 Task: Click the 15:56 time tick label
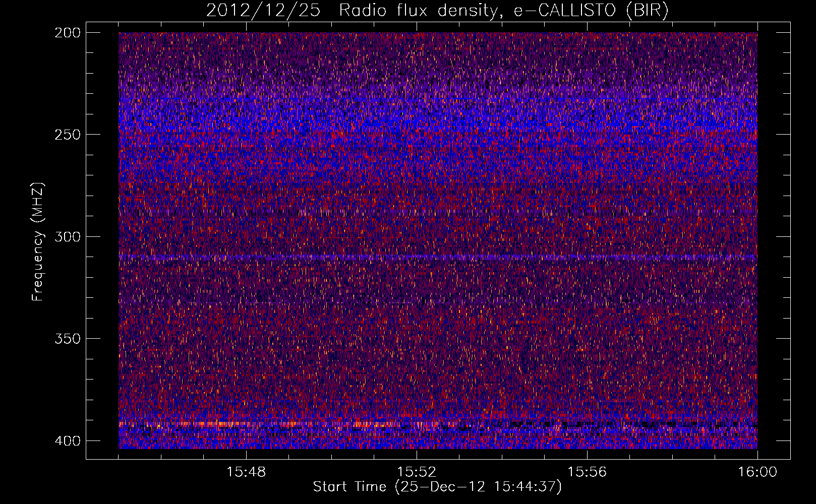click(587, 472)
